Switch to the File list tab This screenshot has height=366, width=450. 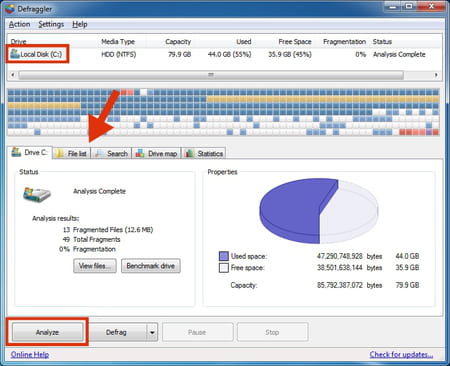pyautogui.click(x=72, y=153)
